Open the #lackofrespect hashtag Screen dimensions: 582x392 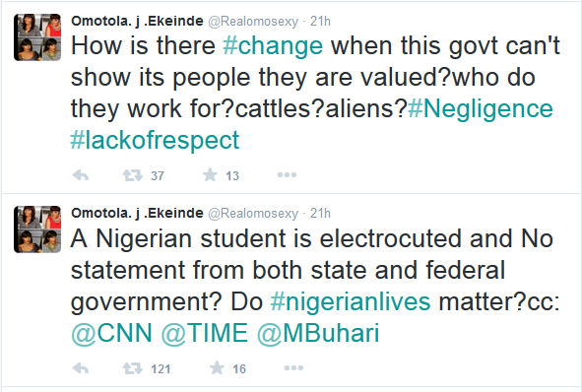click(x=155, y=140)
